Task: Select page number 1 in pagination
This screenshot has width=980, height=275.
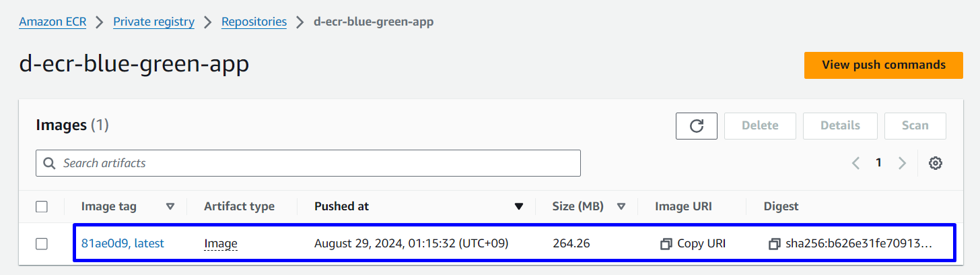Action: (878, 163)
